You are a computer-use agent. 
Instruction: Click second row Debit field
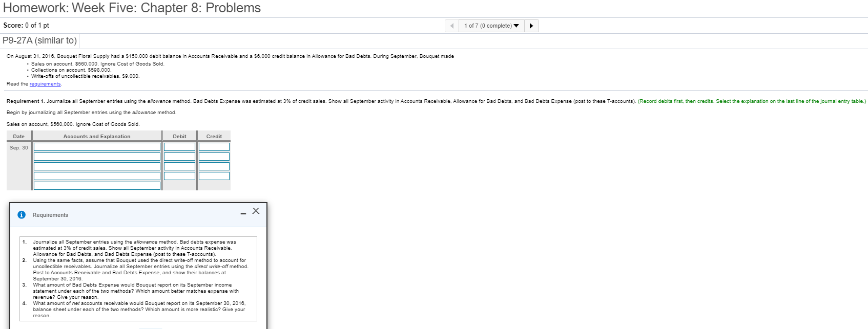179,157
